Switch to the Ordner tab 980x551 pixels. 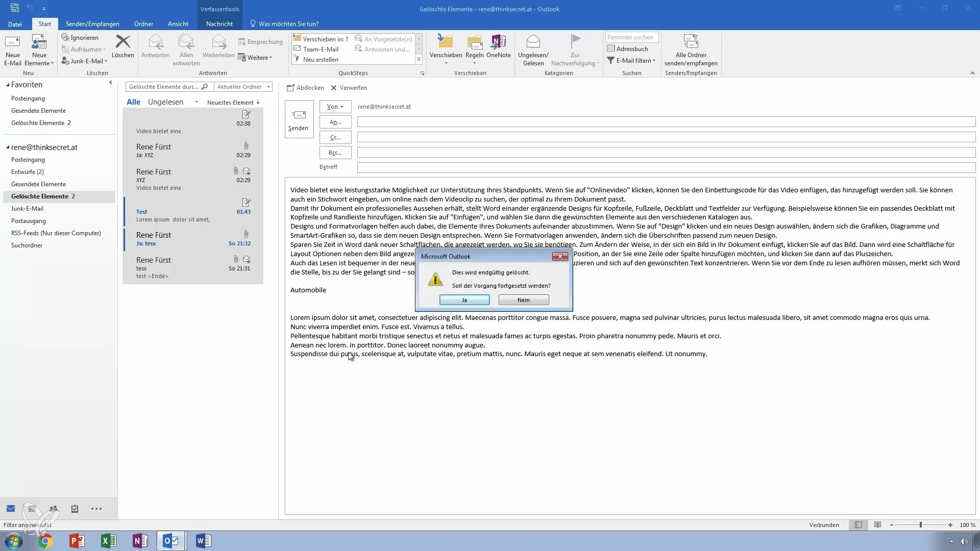(x=143, y=24)
